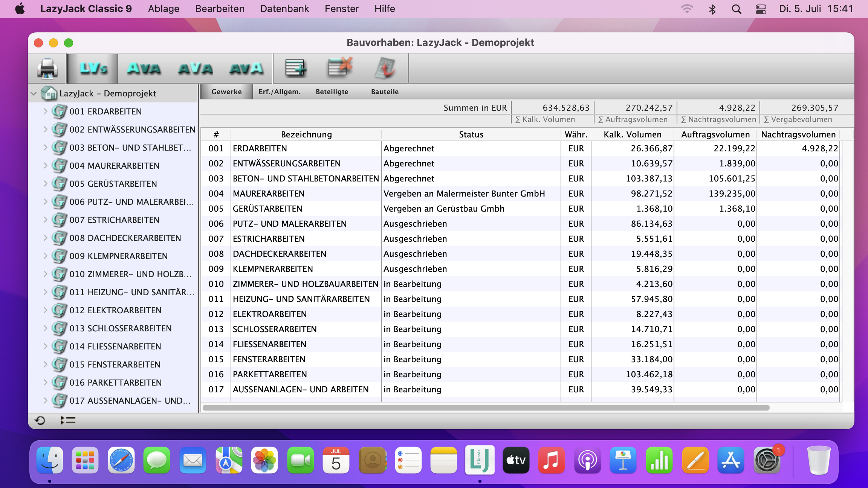Viewport: 868px width, 488px height.
Task: Click the Auftragsvolumen column header
Action: tap(715, 134)
